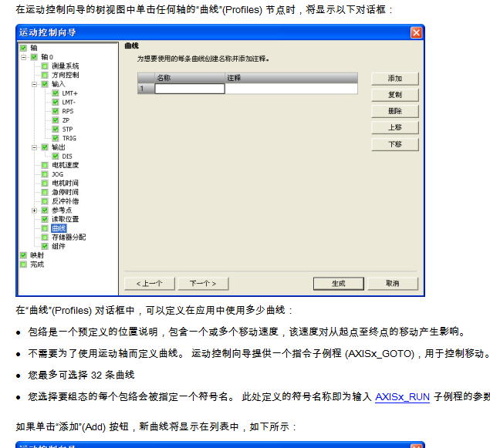Toggle the DIS output checkbox

(x=56, y=156)
